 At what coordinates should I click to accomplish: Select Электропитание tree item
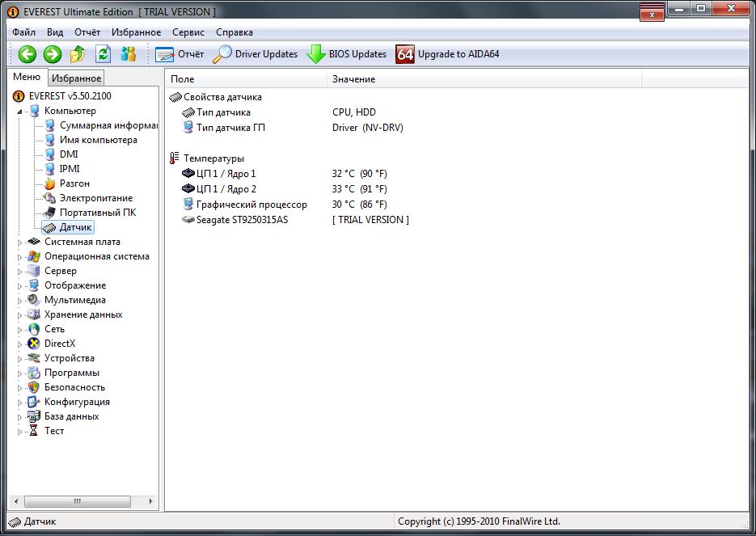(95, 198)
